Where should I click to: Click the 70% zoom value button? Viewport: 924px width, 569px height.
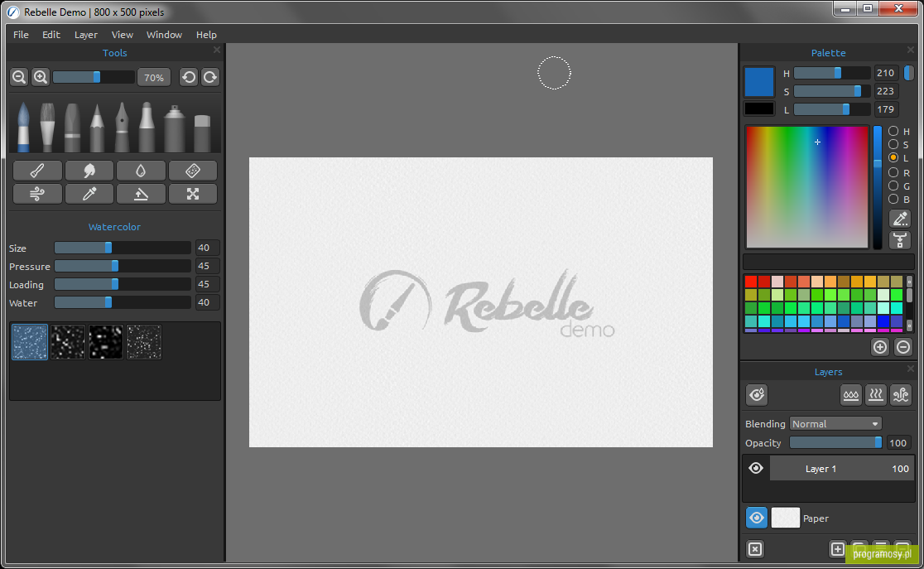tap(154, 77)
